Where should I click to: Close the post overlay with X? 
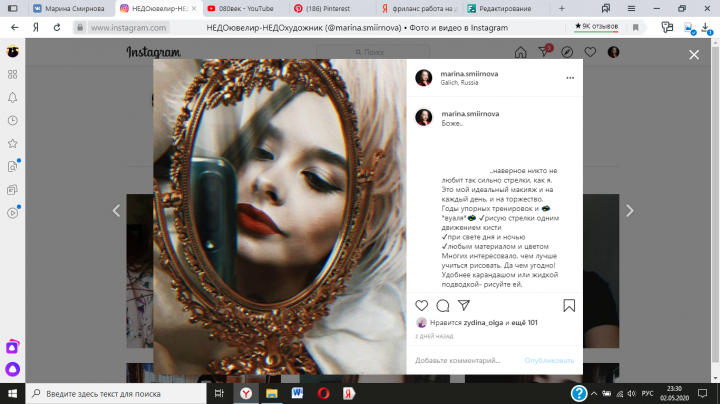[x=694, y=55]
